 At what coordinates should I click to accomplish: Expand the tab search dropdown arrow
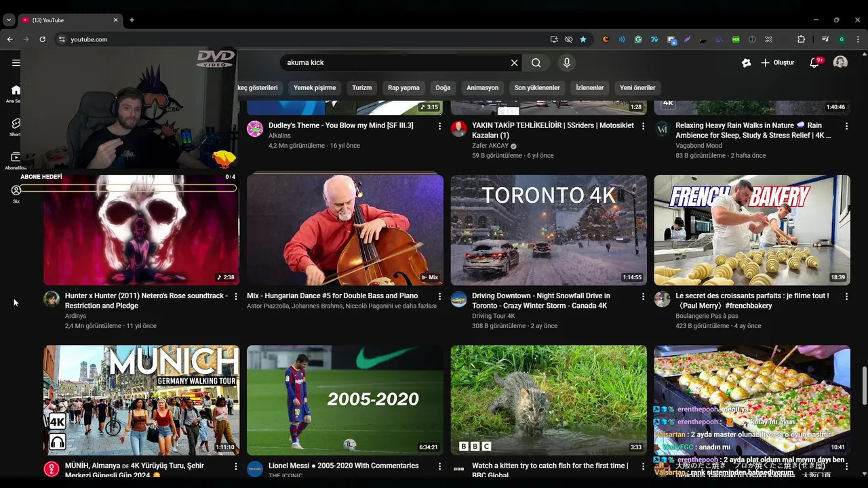(9, 20)
